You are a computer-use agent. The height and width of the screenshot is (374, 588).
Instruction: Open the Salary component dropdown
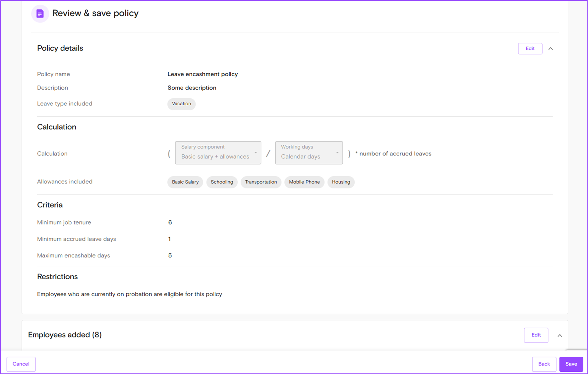tap(218, 153)
